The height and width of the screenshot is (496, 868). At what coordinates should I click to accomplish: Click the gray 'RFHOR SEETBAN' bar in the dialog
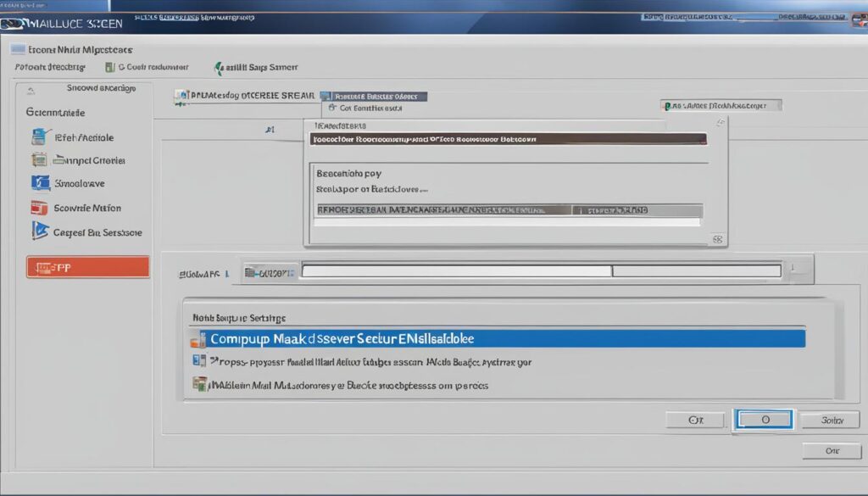(x=509, y=210)
